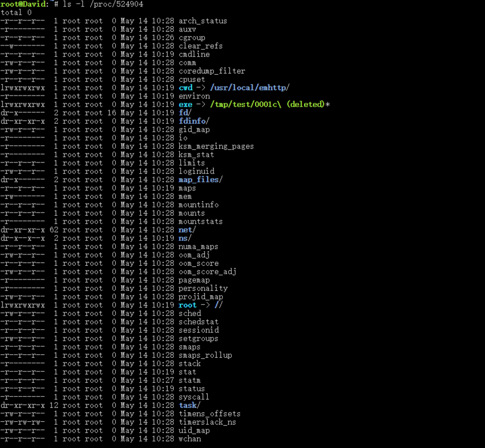
Task: Click the oom_score_adj file name
Action: pyautogui.click(x=207, y=272)
